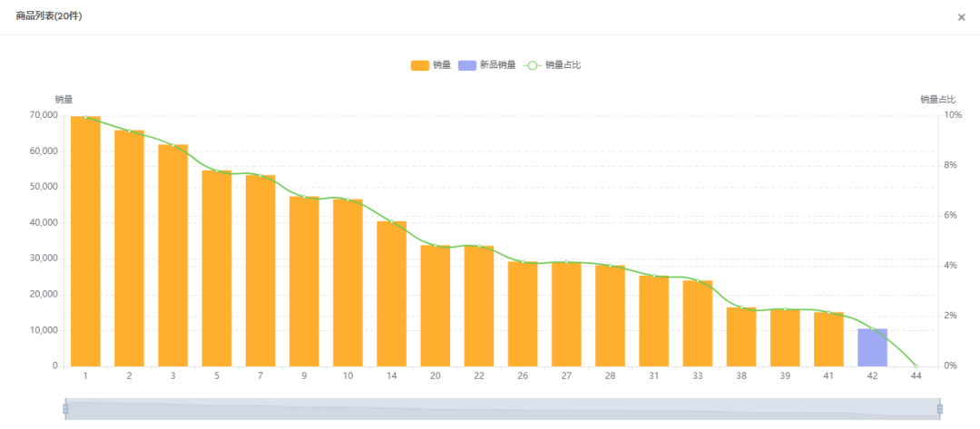Click the purple new-product bar for item 42

pyautogui.click(x=872, y=347)
